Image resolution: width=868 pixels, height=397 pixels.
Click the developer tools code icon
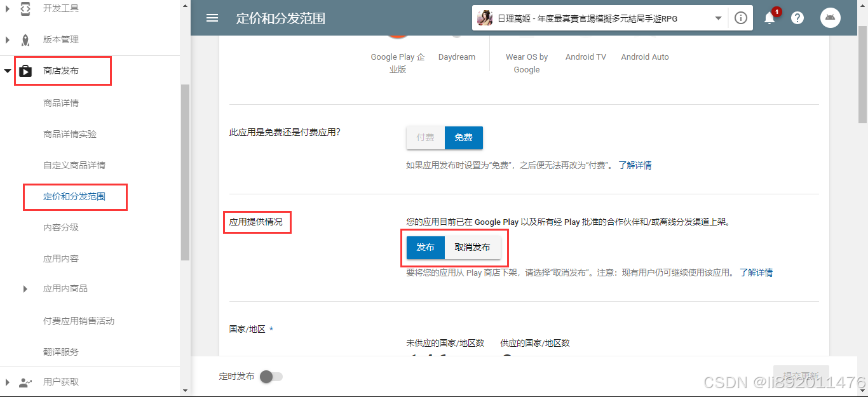25,9
